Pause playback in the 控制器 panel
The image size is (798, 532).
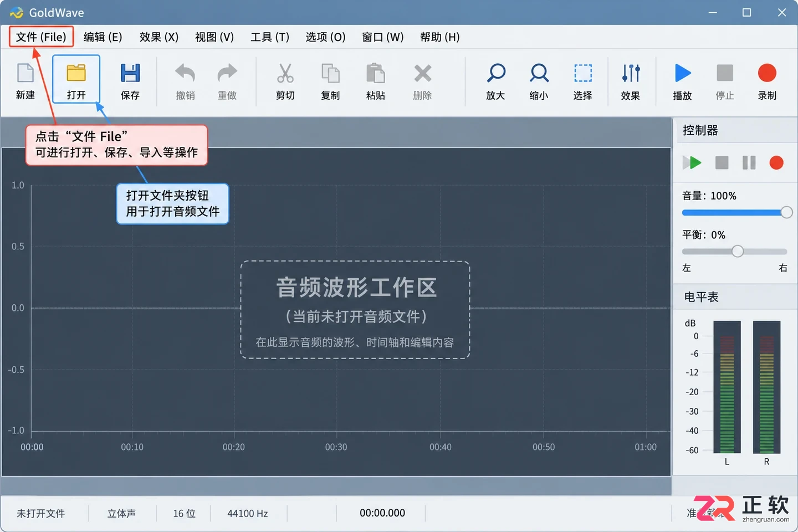749,162
